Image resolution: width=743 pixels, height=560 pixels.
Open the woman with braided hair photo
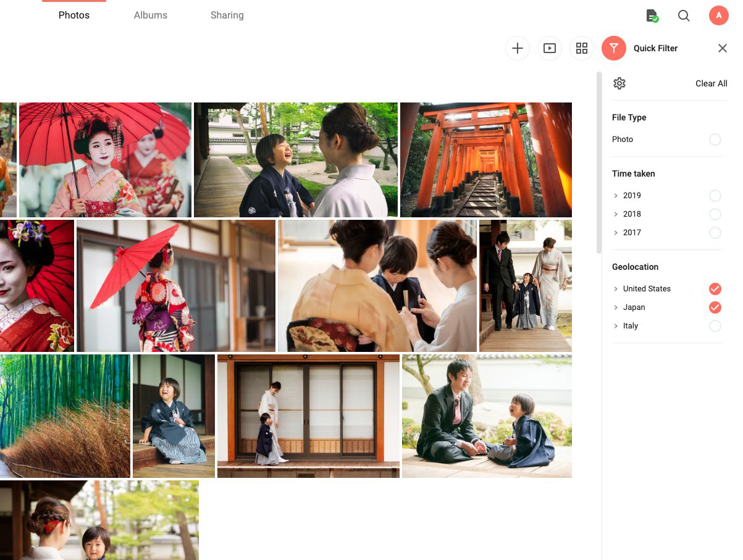99,520
